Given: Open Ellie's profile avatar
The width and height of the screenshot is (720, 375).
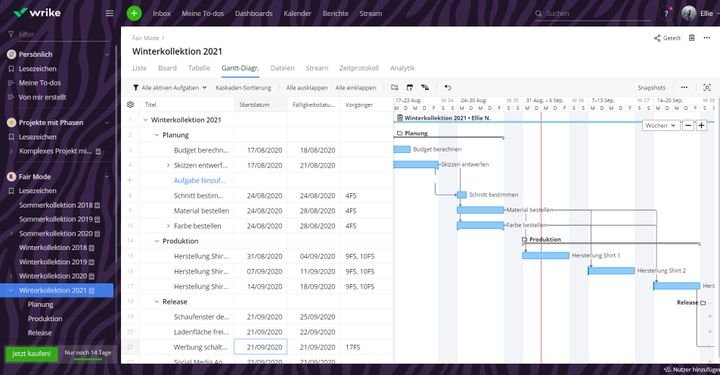Looking at the screenshot, I should (x=688, y=13).
